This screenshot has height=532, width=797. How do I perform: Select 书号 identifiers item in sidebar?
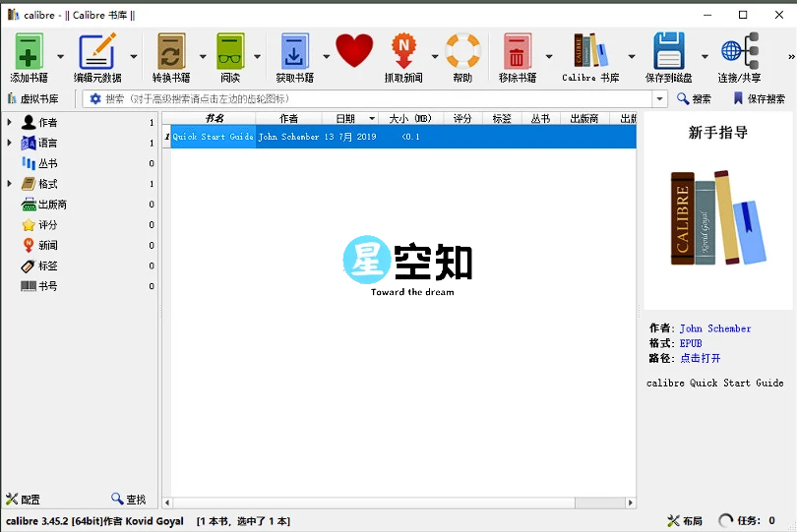coord(39,286)
